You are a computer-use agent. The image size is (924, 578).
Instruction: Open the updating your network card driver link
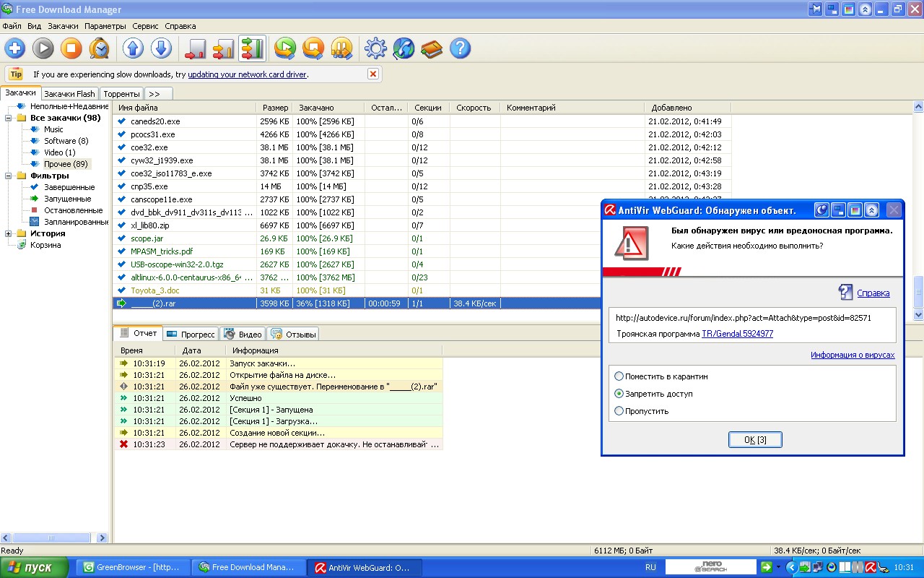(247, 74)
